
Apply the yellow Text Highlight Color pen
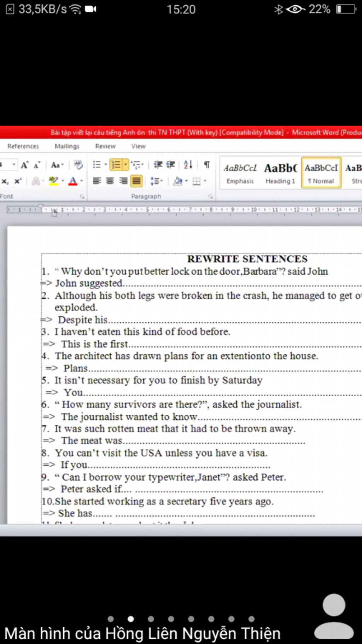(53, 181)
